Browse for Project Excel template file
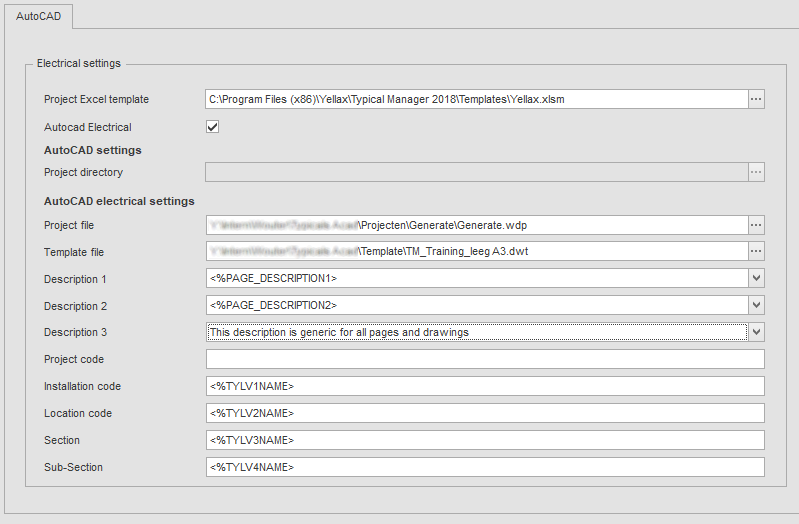The image size is (799, 524). tap(756, 99)
